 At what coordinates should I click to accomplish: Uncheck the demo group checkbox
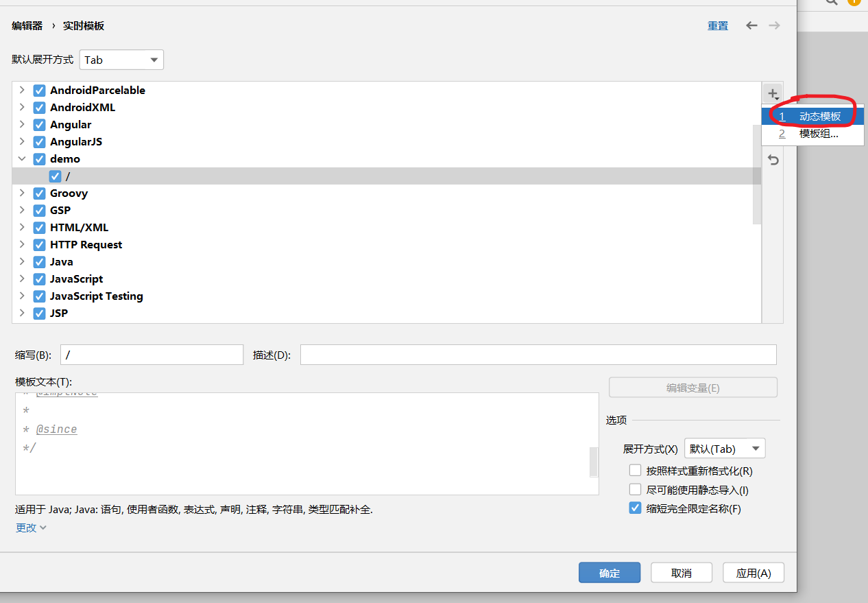[40, 158]
